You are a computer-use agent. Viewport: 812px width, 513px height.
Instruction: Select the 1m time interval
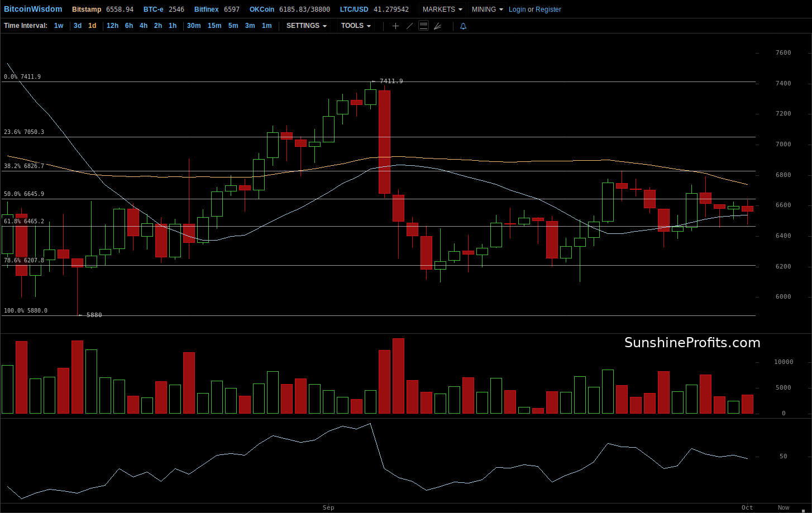pos(267,26)
